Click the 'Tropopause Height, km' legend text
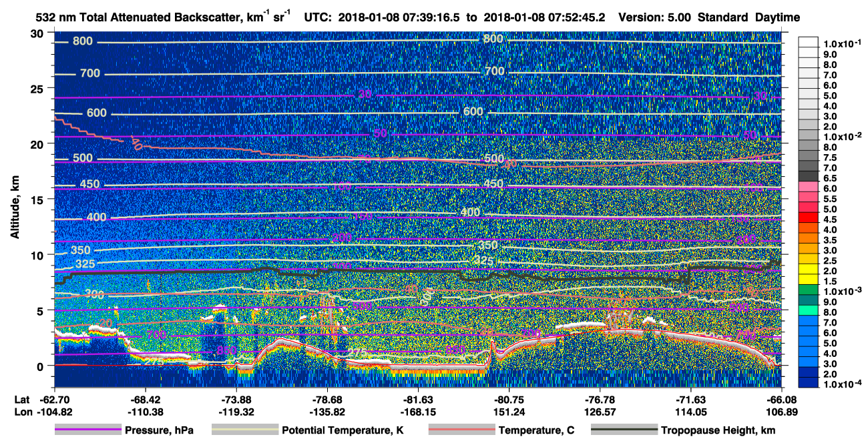 coord(718,430)
